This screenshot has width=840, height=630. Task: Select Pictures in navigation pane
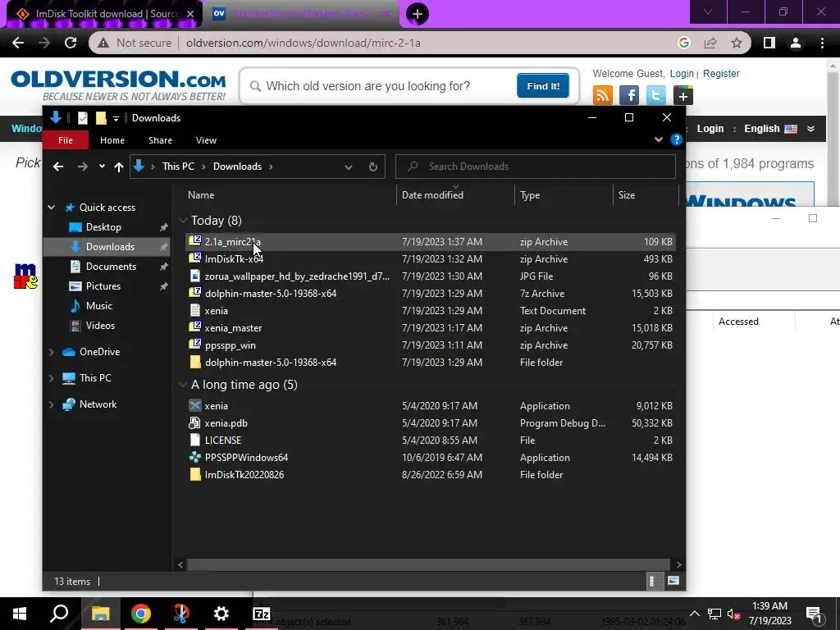(103, 286)
